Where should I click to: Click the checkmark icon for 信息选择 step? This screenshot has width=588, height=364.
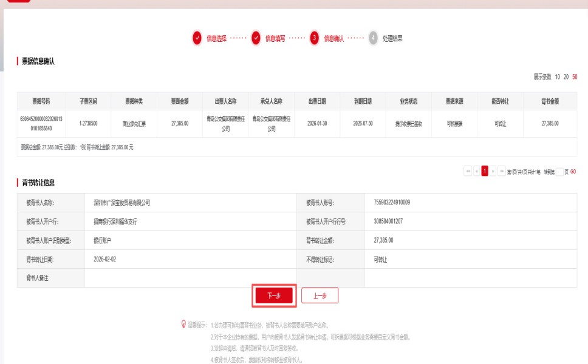point(197,38)
